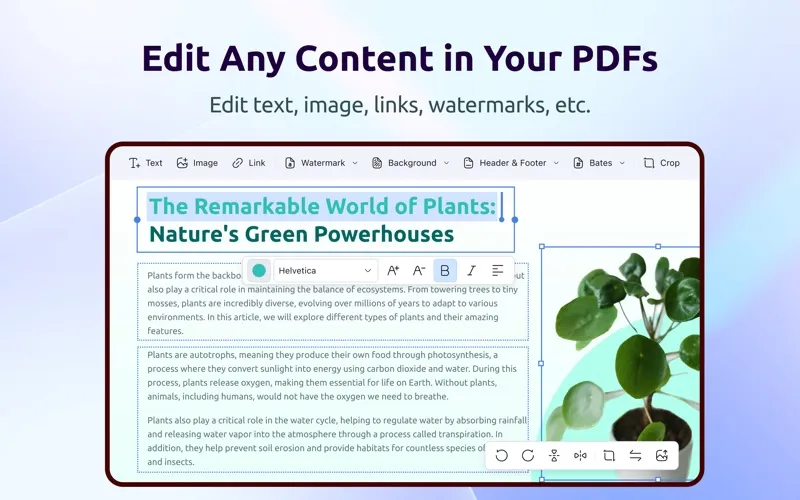Flip image vertically icon
This screenshot has height=500, width=800.
click(x=554, y=456)
